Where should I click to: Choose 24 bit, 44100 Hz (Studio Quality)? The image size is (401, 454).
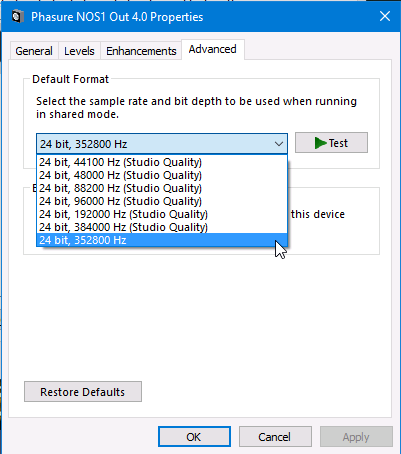(x=162, y=162)
